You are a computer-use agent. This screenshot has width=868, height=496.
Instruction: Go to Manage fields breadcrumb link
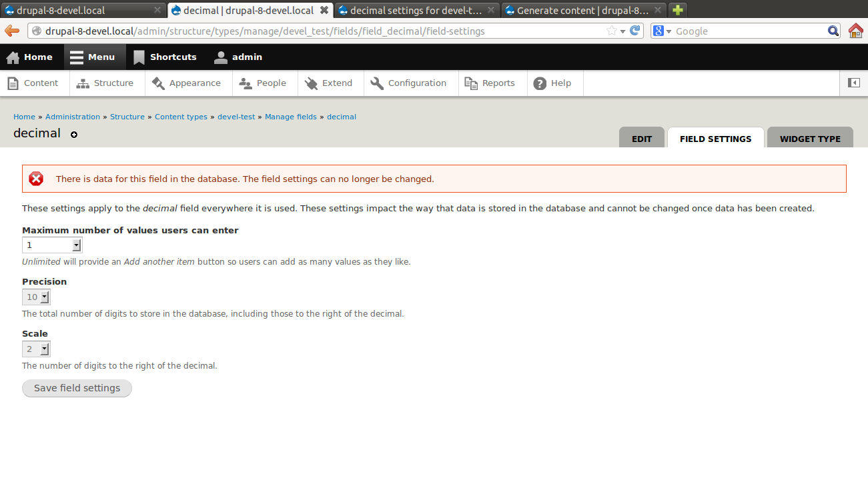tap(290, 117)
